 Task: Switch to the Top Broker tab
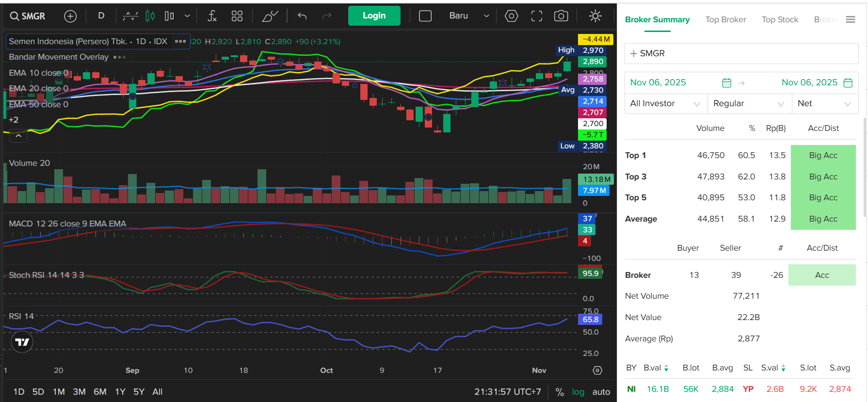pyautogui.click(x=725, y=20)
